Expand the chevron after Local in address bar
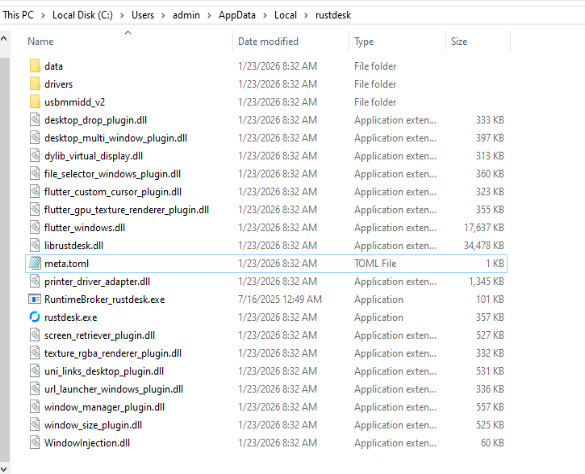Screen dimensions: 585x474 [x=306, y=15]
